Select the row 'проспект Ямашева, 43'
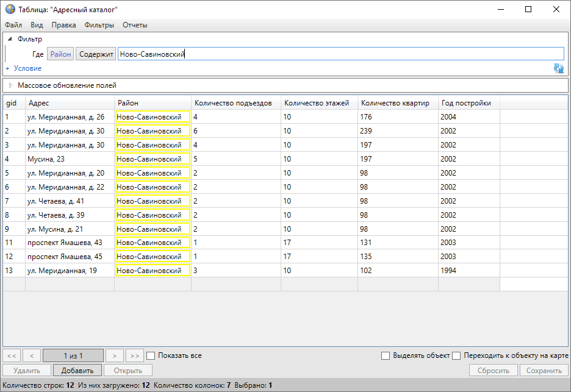 coord(65,243)
